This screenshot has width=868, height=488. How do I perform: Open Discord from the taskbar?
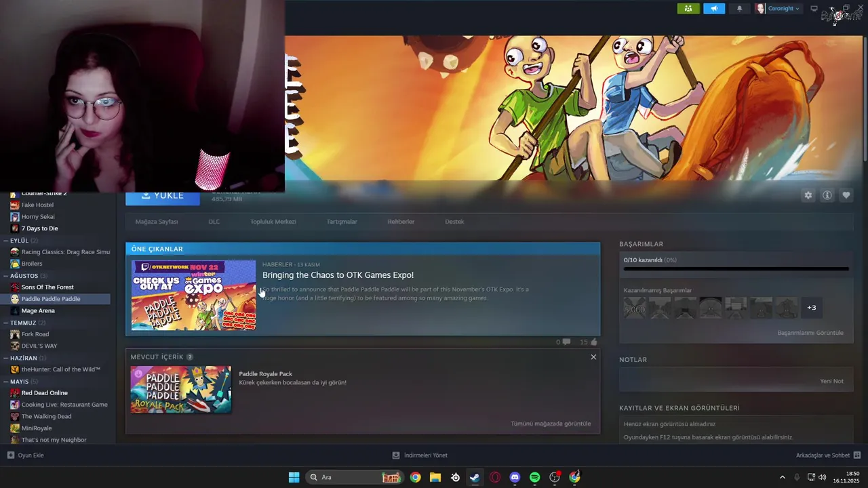[x=515, y=477]
